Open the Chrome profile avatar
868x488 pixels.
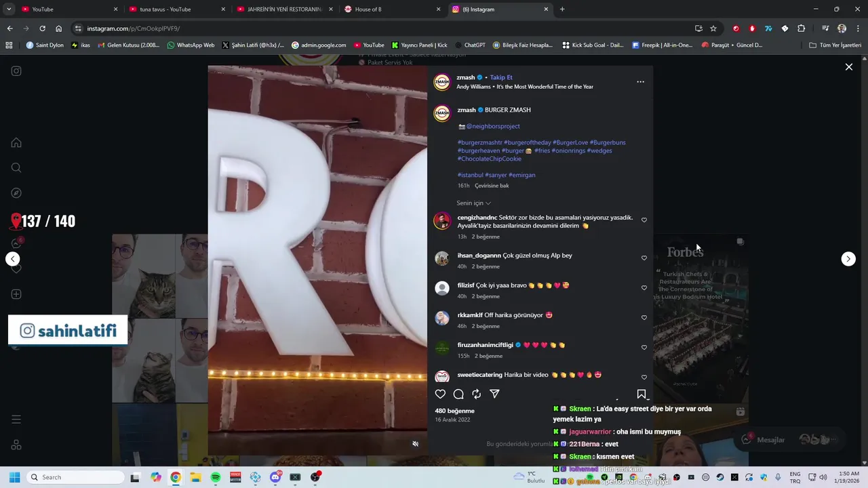pos(842,28)
